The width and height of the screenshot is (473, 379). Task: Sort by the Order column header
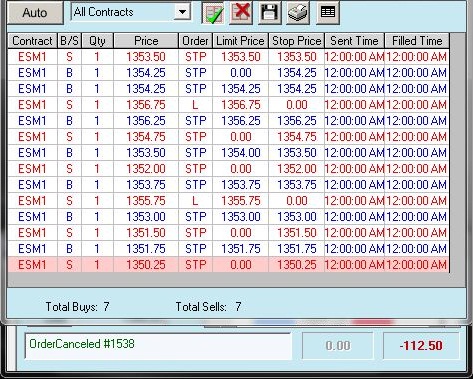pyautogui.click(x=195, y=41)
